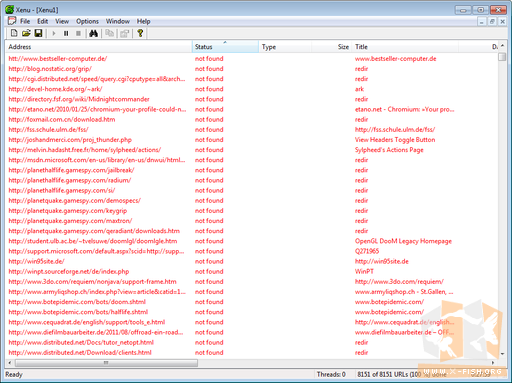The height and width of the screenshot is (383, 512).
Task: Click the vertical scrollbar up arrow
Action: (502, 46)
